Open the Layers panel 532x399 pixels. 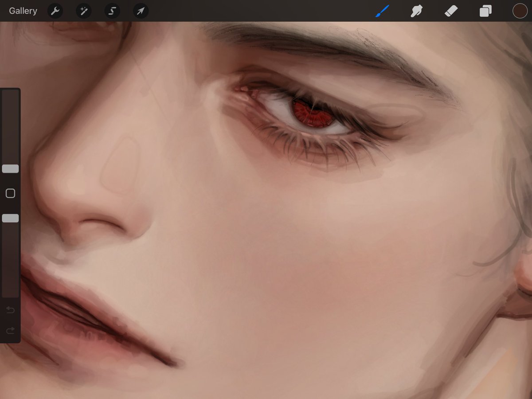(x=485, y=11)
